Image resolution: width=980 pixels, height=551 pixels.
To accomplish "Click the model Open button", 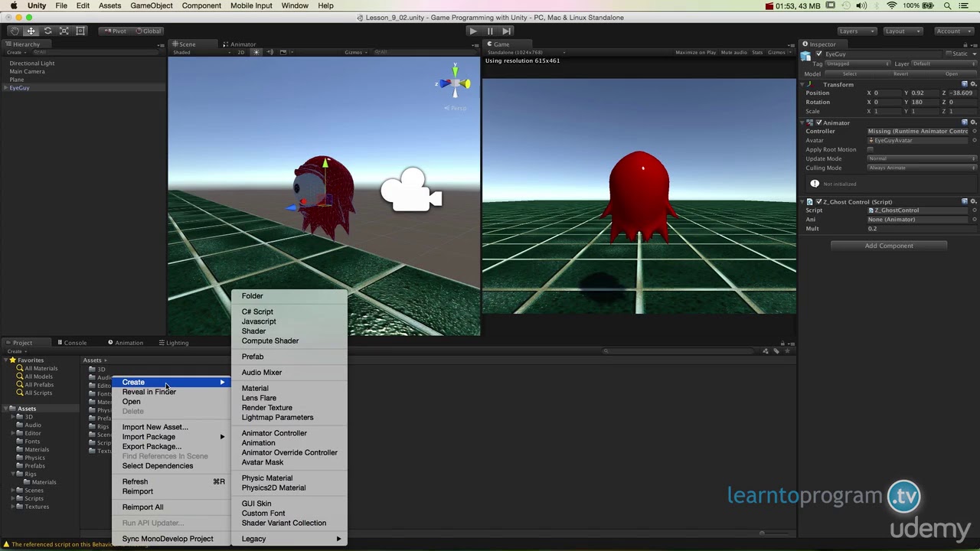I will (952, 73).
